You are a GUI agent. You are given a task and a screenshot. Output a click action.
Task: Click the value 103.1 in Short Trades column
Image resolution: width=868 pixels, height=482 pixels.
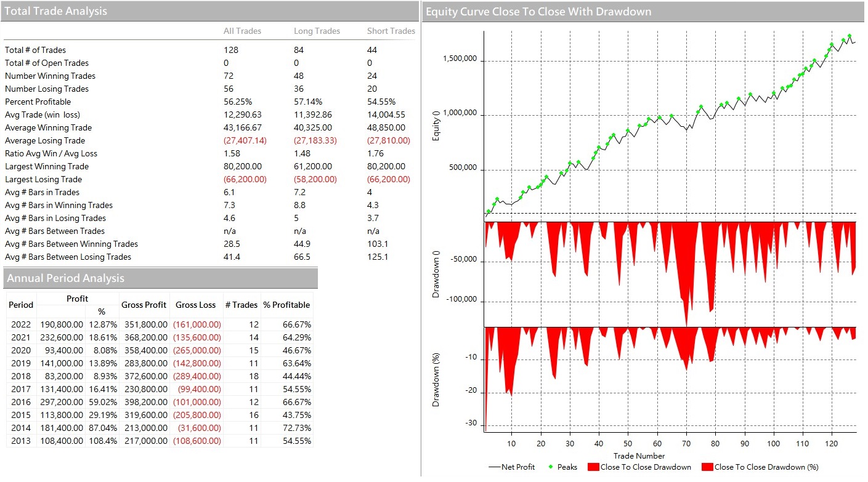tap(378, 244)
